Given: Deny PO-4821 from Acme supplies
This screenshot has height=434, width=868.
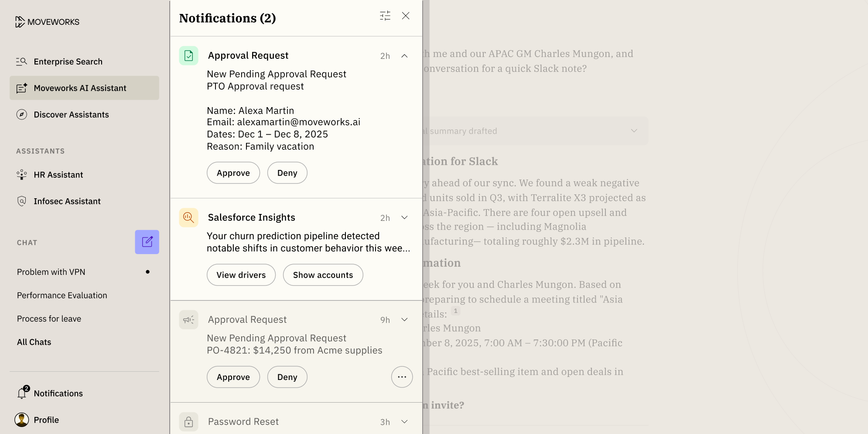Looking at the screenshot, I should click(x=287, y=377).
